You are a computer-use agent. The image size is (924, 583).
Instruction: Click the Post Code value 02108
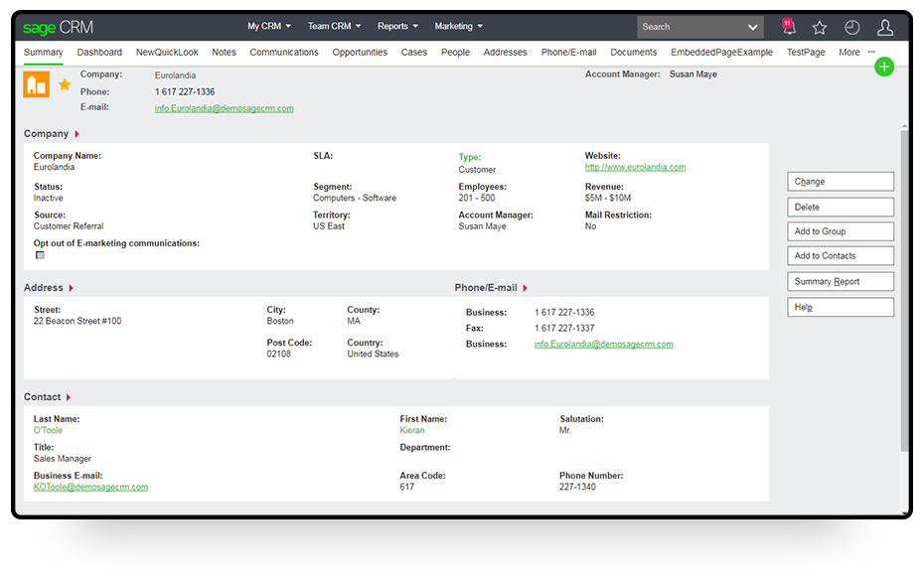tap(279, 354)
